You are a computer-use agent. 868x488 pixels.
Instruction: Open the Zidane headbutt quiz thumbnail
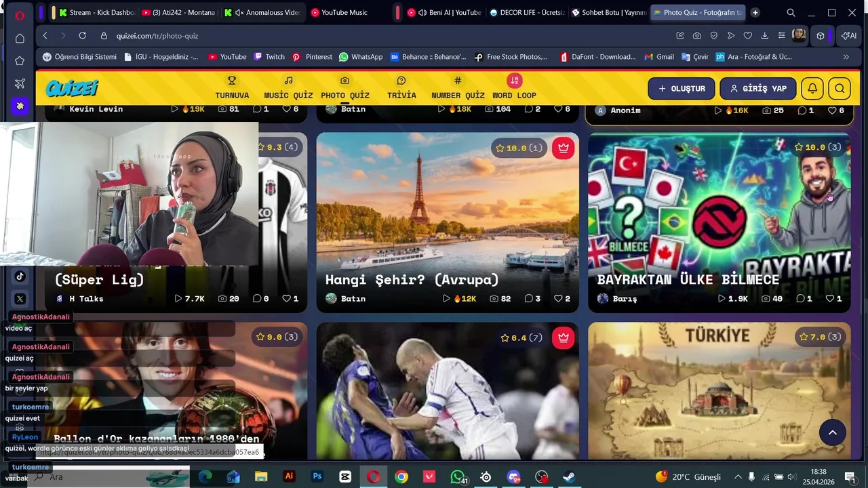tap(448, 391)
